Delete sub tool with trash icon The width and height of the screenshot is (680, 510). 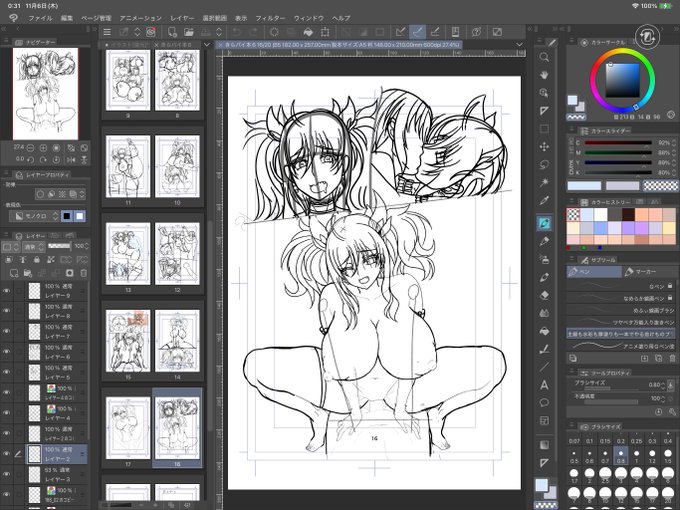click(x=672, y=358)
